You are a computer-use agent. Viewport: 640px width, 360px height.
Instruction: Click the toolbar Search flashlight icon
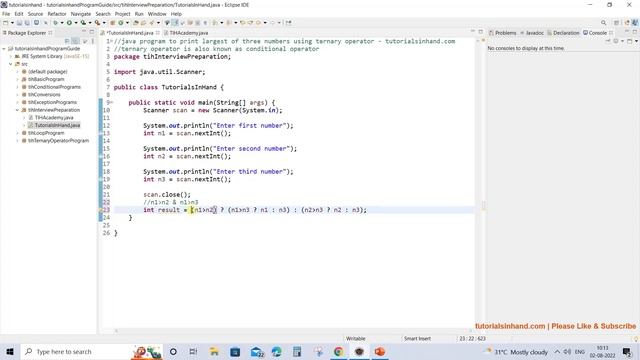152,23
